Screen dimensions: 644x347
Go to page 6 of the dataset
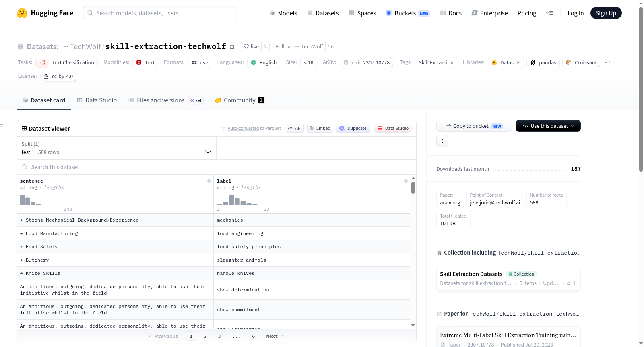254,336
